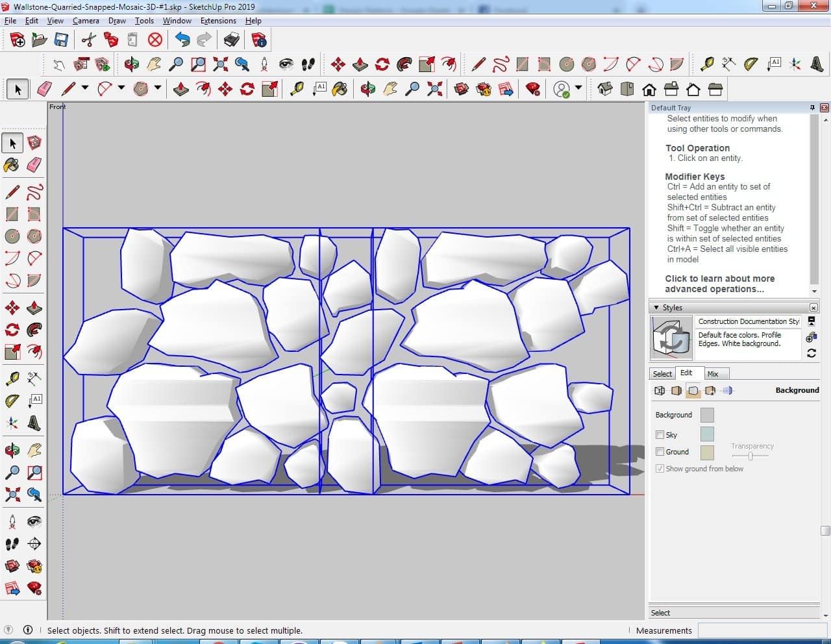The height and width of the screenshot is (644, 831).
Task: Switch to the Mix tab
Action: click(x=713, y=374)
